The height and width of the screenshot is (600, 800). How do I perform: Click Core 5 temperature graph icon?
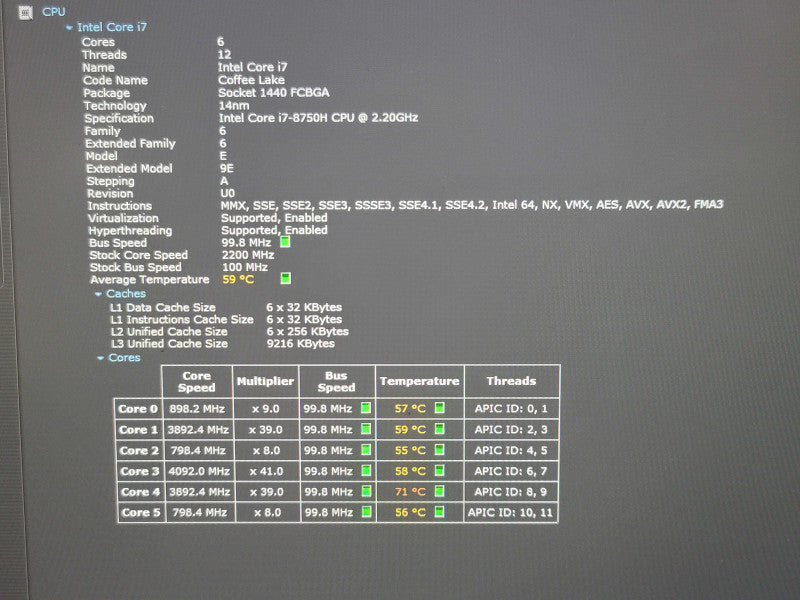(x=439, y=511)
